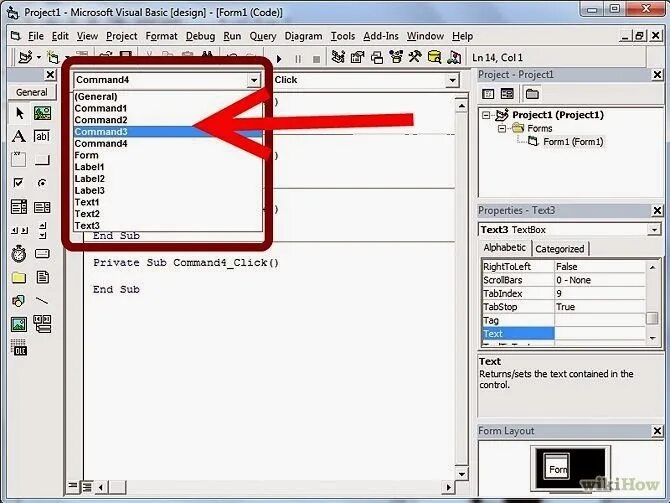Viewport: 670px width, 503px height.
Task: Collapse the Forms folder node
Action: (x=502, y=128)
